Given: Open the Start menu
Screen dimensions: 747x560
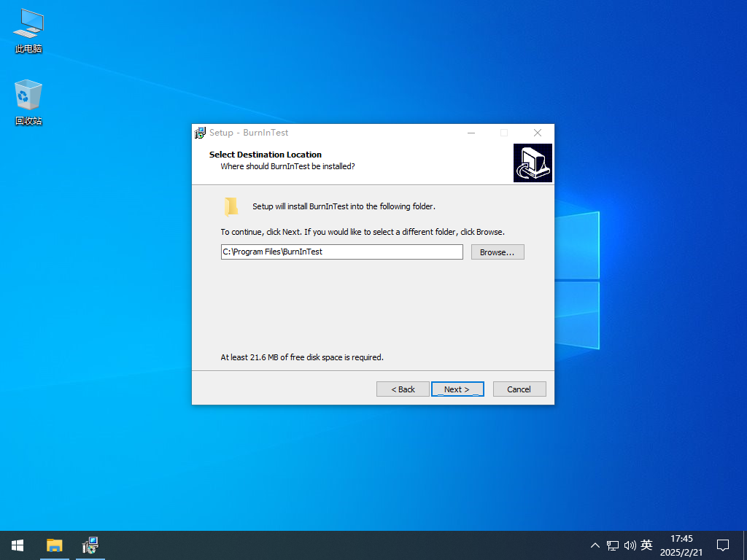Looking at the screenshot, I should tap(17, 545).
